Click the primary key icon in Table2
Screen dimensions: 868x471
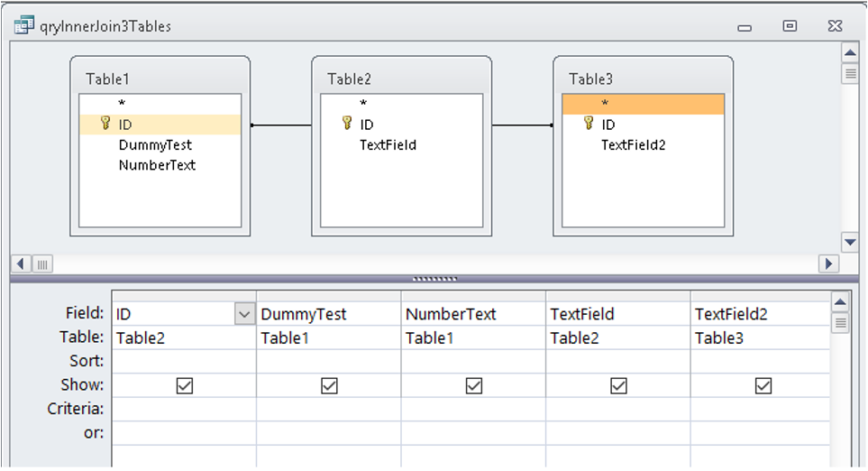(x=346, y=123)
